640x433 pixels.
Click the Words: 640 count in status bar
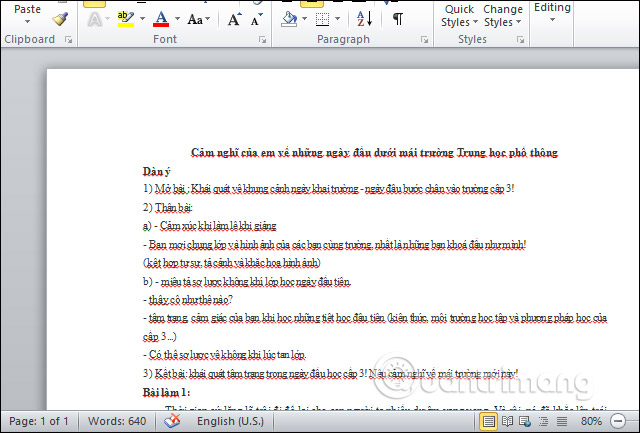[x=117, y=421]
